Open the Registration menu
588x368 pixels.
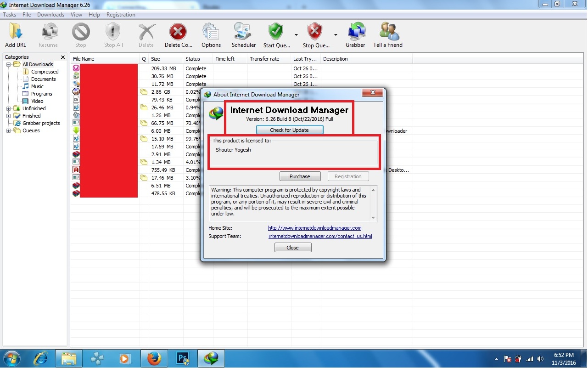click(x=121, y=15)
